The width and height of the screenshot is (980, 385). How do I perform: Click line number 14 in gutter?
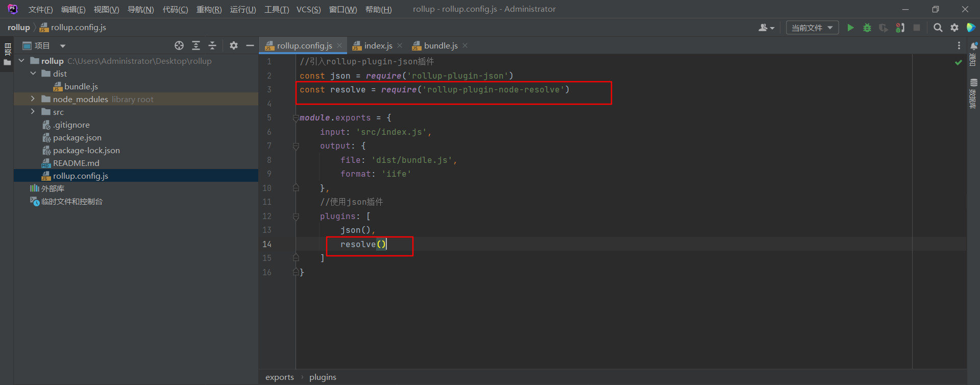[x=267, y=244]
